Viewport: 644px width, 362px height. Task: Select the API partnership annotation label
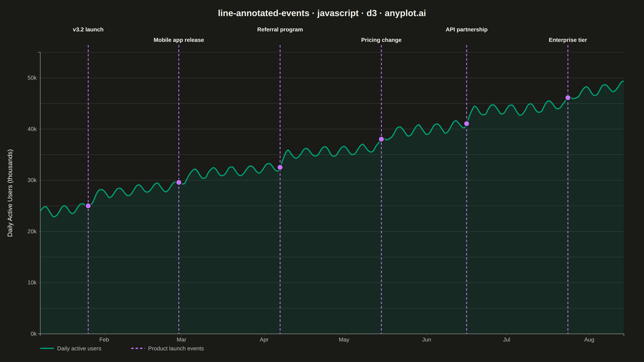click(466, 30)
